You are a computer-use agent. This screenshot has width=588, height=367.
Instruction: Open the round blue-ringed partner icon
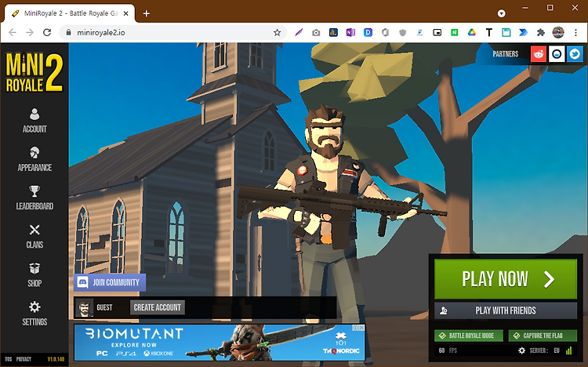557,54
